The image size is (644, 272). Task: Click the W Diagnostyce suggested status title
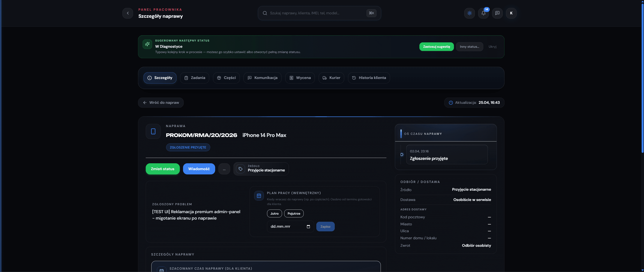coord(169,46)
